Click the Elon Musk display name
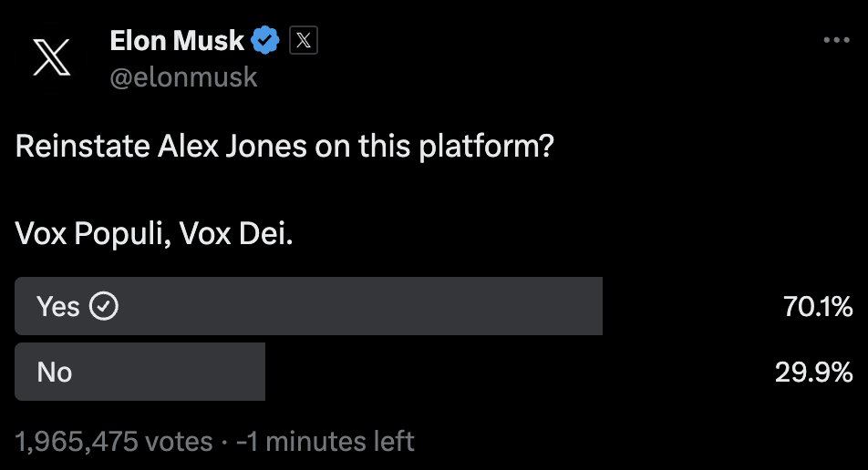The image size is (868, 470). 177,41
